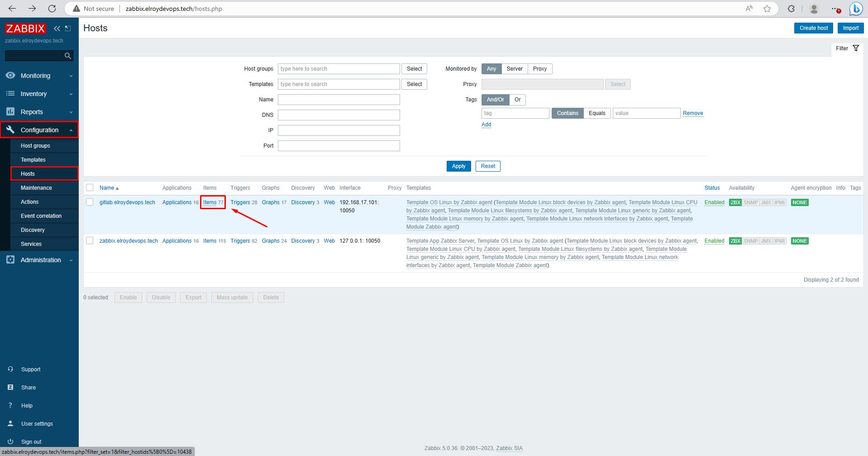Toggle kiosk mode icon beside the logo
Image resolution: width=868 pixels, height=456 pixels.
[68, 29]
